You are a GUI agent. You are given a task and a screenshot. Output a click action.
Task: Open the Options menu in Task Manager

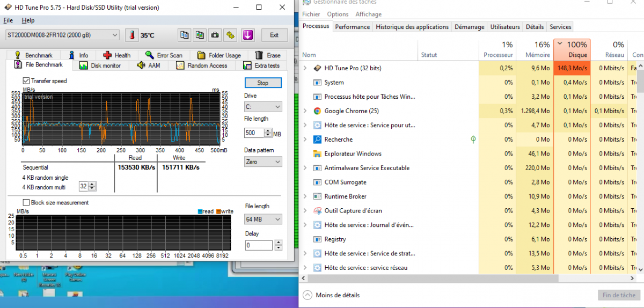[338, 14]
